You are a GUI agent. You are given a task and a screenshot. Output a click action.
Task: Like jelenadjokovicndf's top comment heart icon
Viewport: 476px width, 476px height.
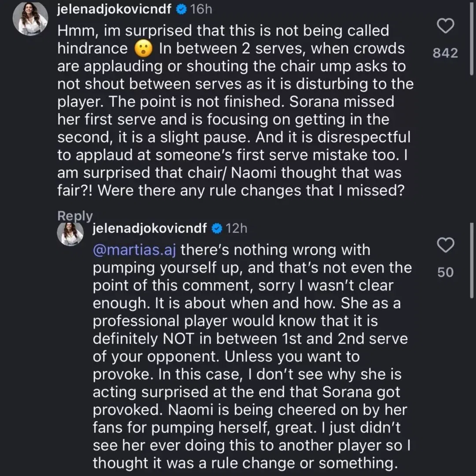pos(445,26)
